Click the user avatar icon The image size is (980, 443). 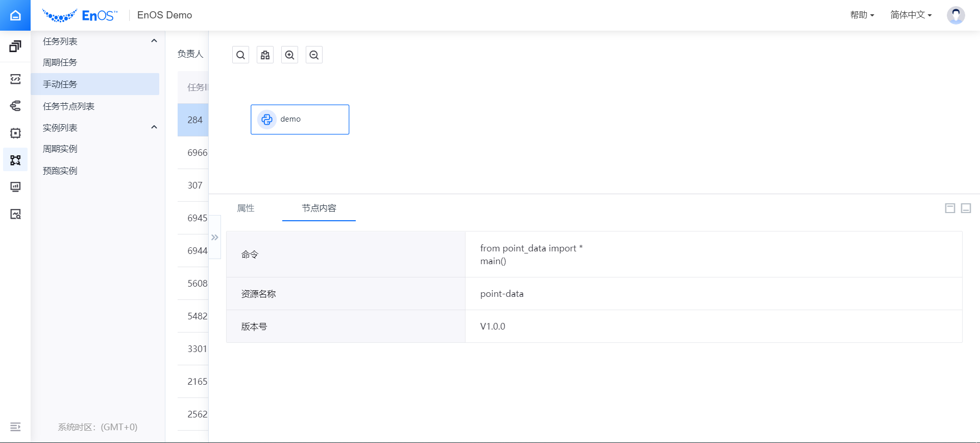pyautogui.click(x=955, y=15)
